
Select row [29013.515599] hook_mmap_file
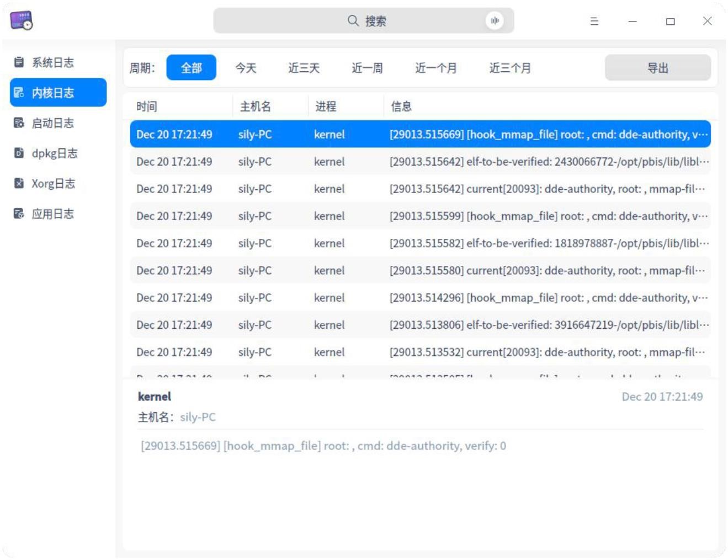(421, 216)
